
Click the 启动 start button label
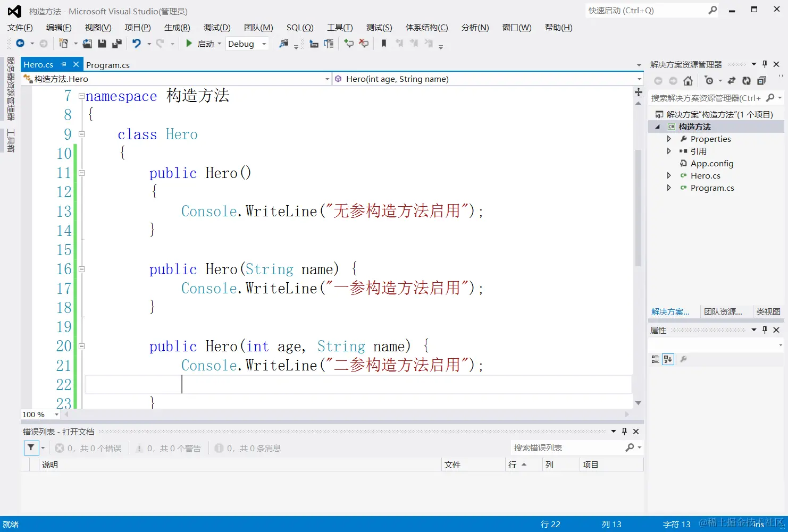tap(206, 44)
